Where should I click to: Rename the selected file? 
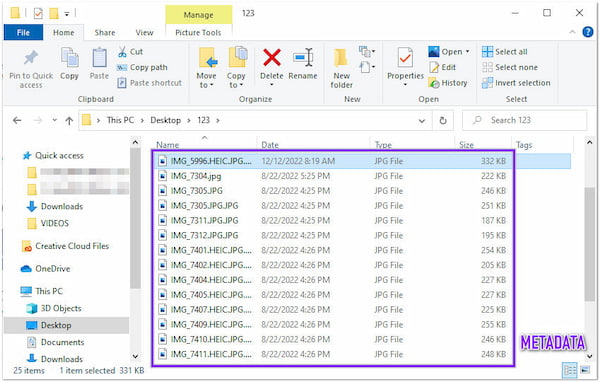click(303, 64)
